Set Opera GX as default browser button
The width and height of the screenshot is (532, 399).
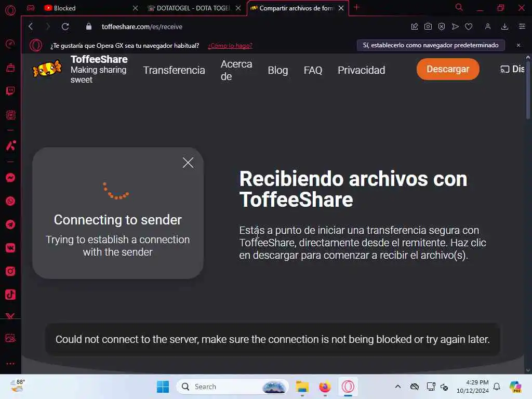pos(431,45)
